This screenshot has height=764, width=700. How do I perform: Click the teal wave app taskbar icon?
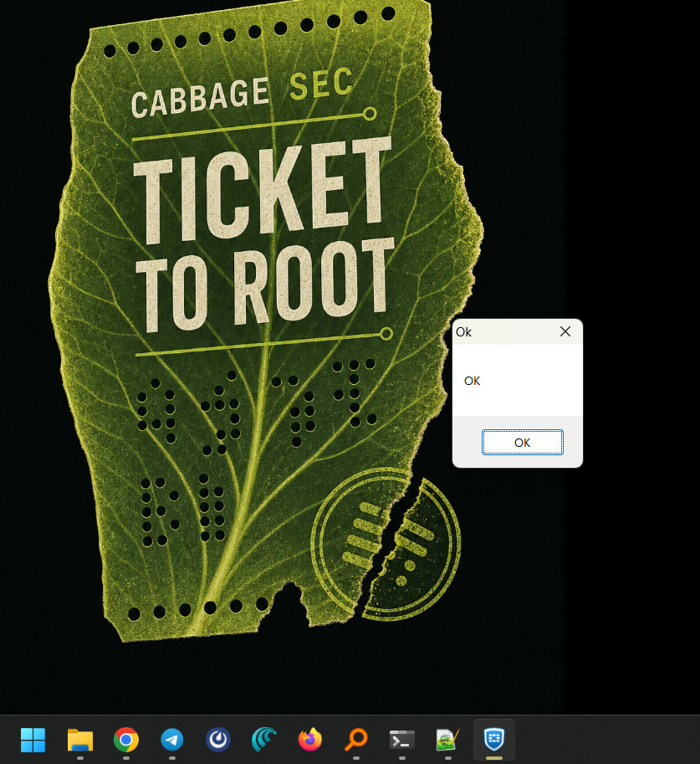264,740
